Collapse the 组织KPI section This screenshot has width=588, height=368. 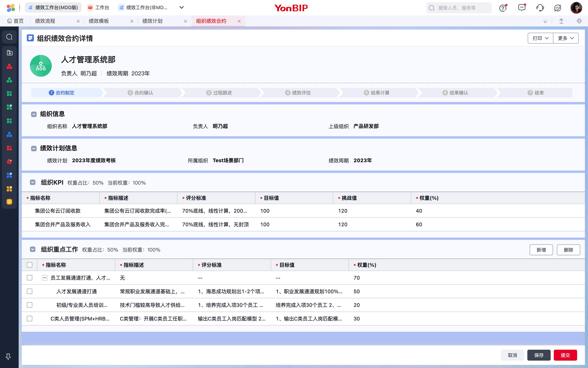[x=32, y=182]
